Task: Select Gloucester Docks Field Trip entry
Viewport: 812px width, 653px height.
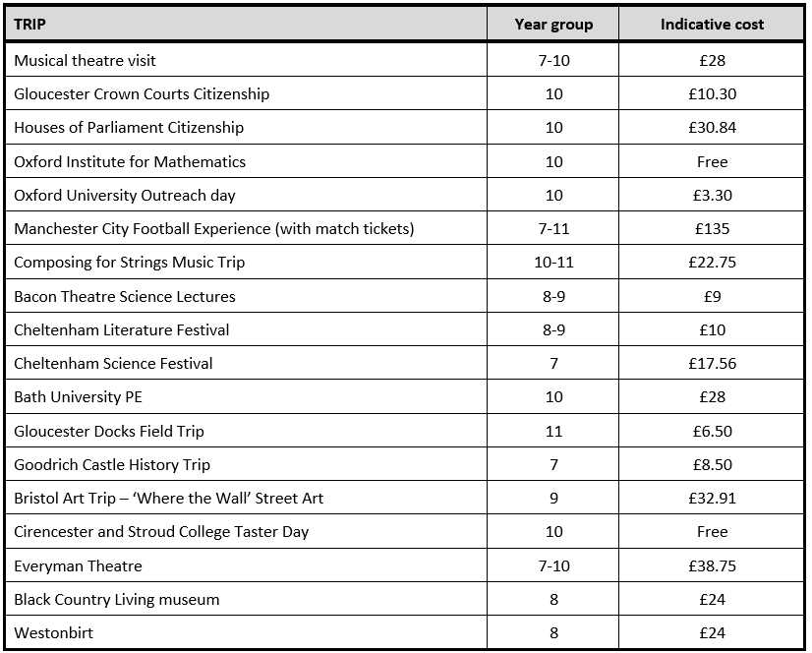Action: [109, 431]
